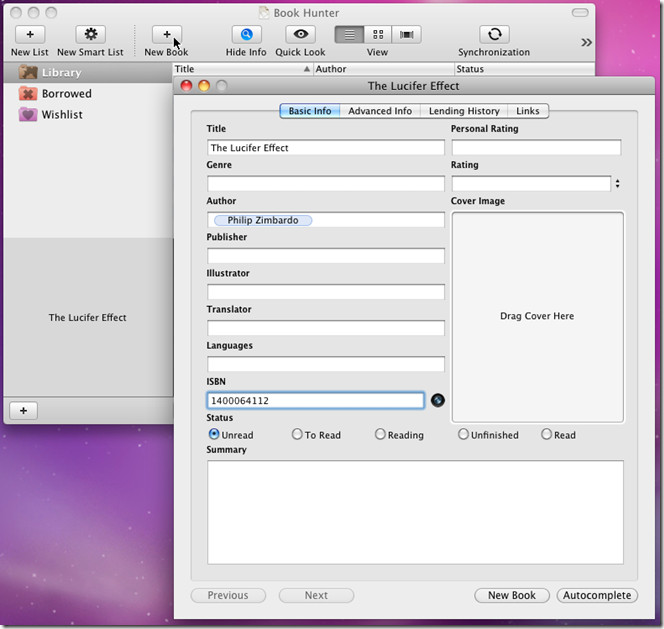
Task: Select the Unfinished status
Action: (488, 435)
